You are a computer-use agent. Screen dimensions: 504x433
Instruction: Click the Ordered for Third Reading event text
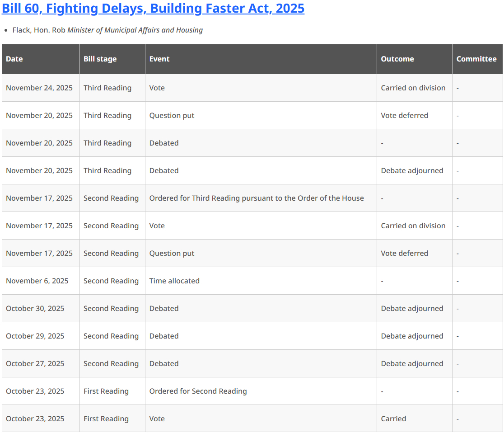point(257,198)
